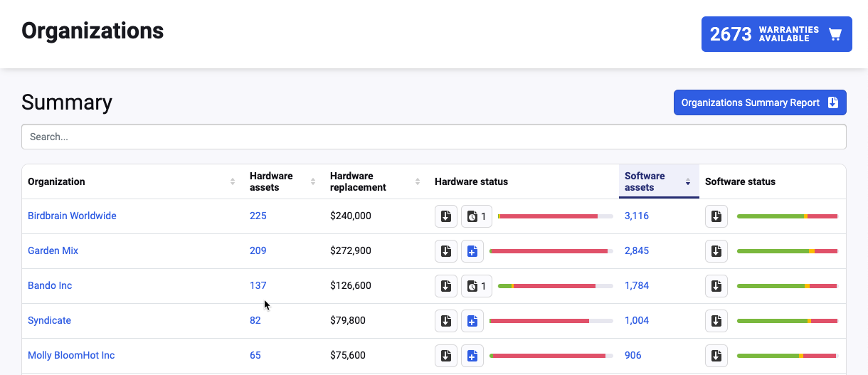The width and height of the screenshot is (868, 375).
Task: Download Garden Mix software status report
Action: [716, 251]
